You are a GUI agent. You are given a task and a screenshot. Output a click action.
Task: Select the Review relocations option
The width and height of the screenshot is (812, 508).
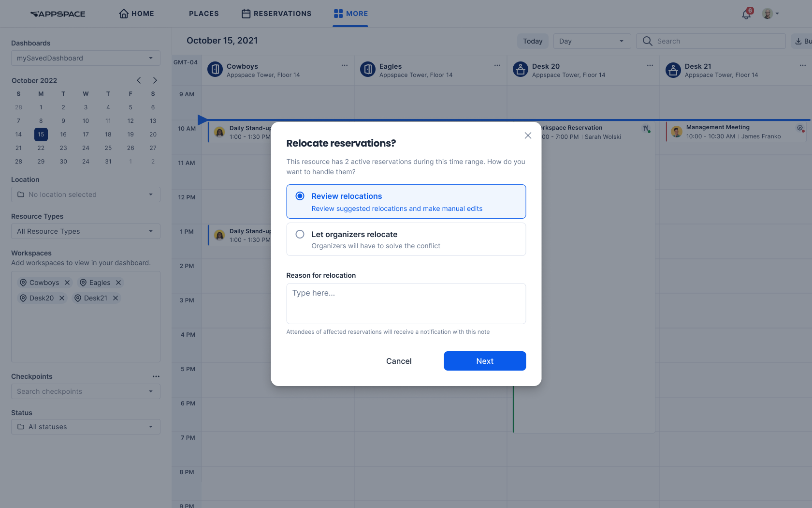[300, 196]
